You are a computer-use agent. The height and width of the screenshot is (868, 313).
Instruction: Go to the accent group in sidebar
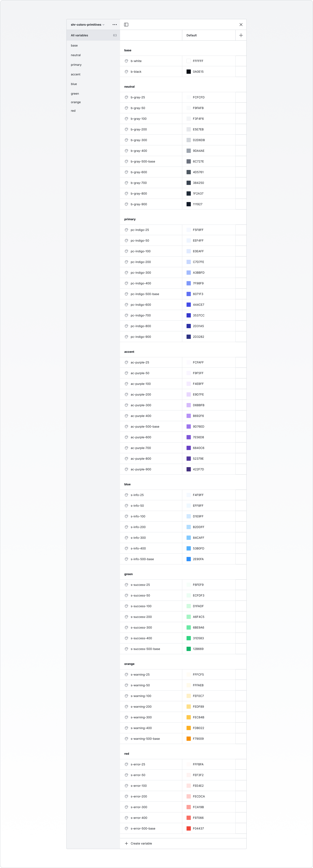(x=76, y=74)
